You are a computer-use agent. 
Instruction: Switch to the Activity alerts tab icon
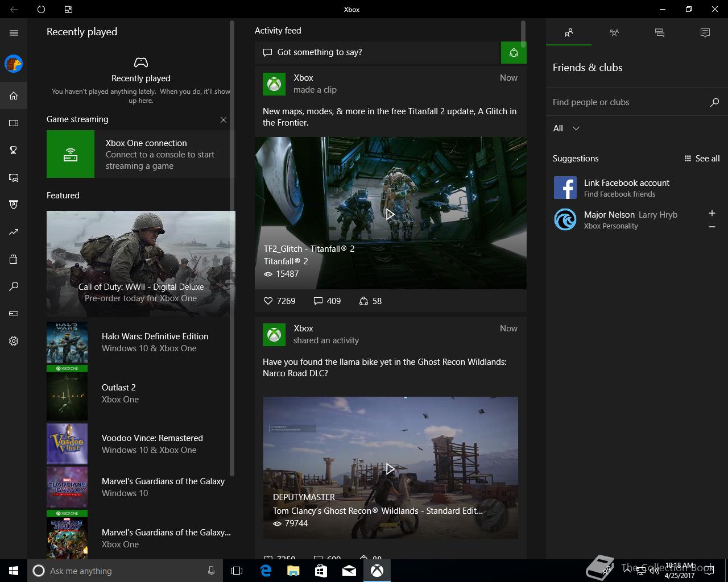click(705, 33)
